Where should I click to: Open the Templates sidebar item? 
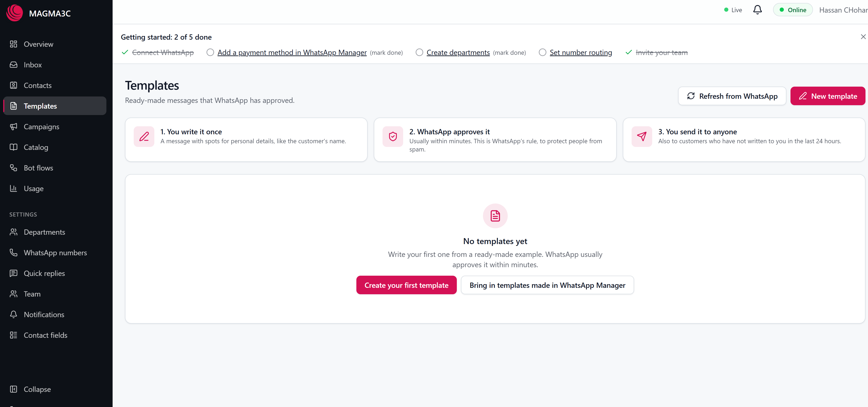tap(55, 106)
